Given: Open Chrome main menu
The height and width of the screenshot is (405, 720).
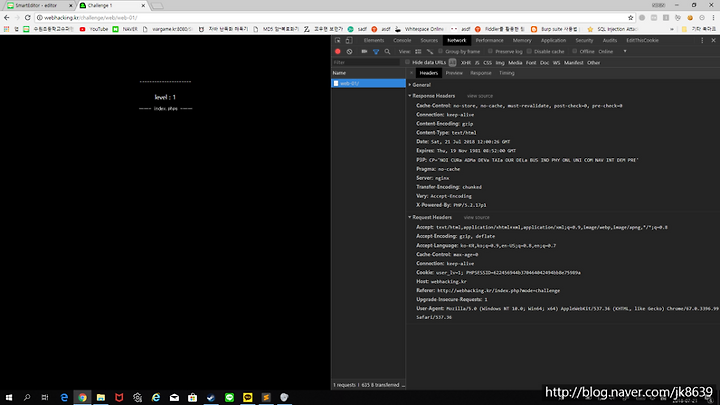Looking at the screenshot, I should [714, 17].
